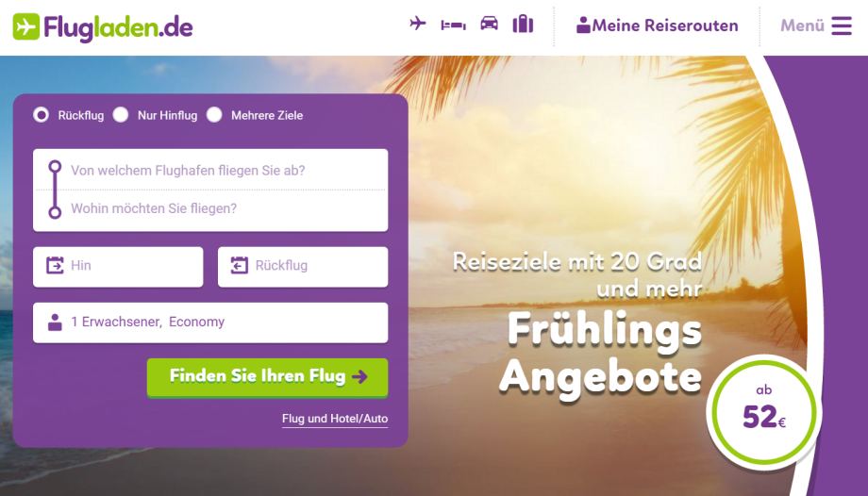This screenshot has width=868, height=496.
Task: Click the calendar icon in Hin field
Action: pos(55,266)
